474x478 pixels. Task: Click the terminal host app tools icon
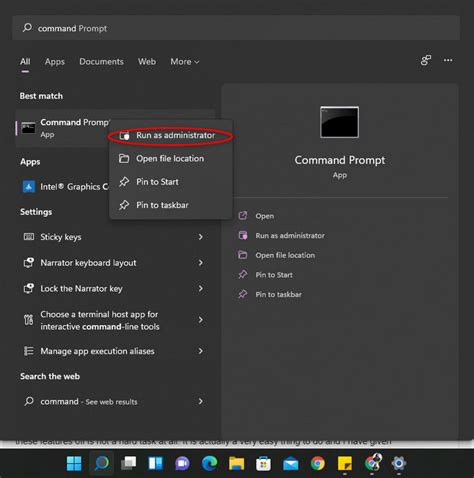[29, 320]
